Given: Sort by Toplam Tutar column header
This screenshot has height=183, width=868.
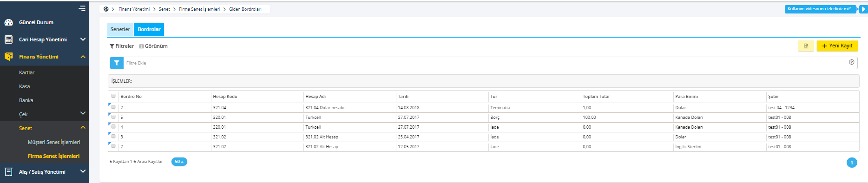Looking at the screenshot, I should click(596, 97).
